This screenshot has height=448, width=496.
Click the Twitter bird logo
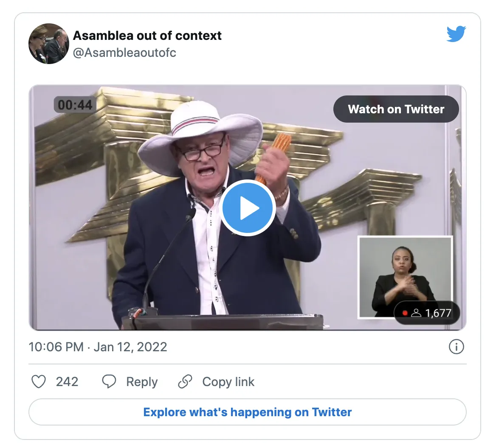click(x=456, y=34)
